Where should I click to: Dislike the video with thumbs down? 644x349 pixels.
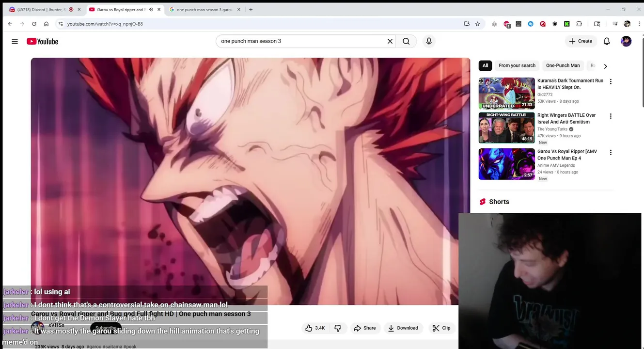pos(338,328)
